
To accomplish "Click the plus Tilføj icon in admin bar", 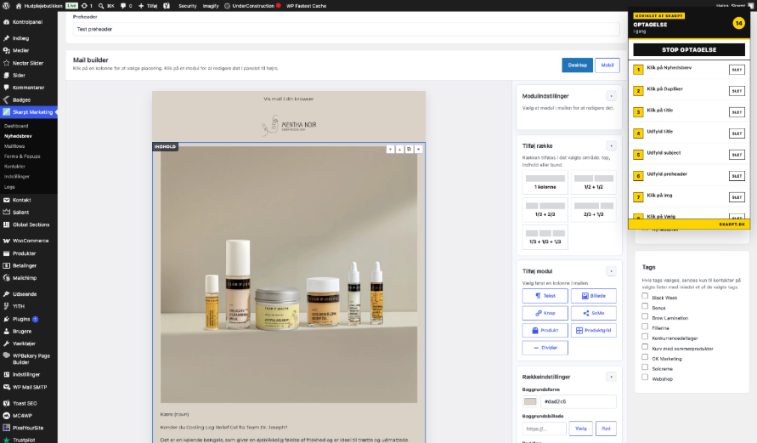I will 141,6.
